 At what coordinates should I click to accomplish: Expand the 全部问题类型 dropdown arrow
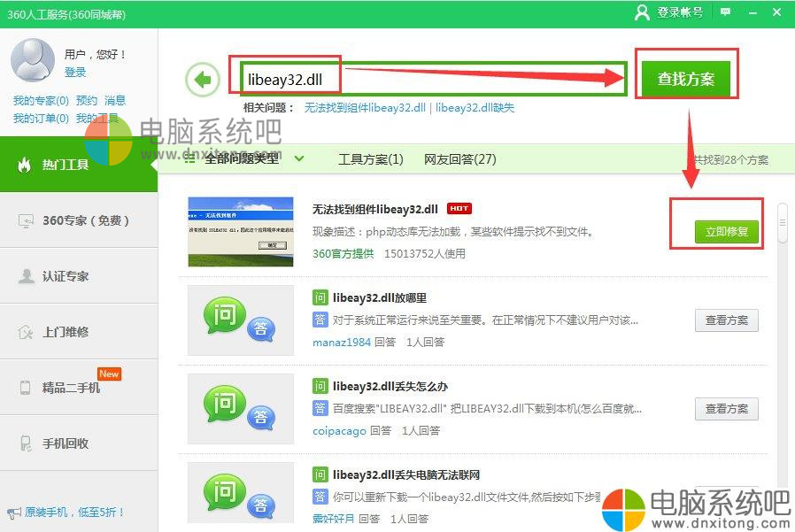299,158
